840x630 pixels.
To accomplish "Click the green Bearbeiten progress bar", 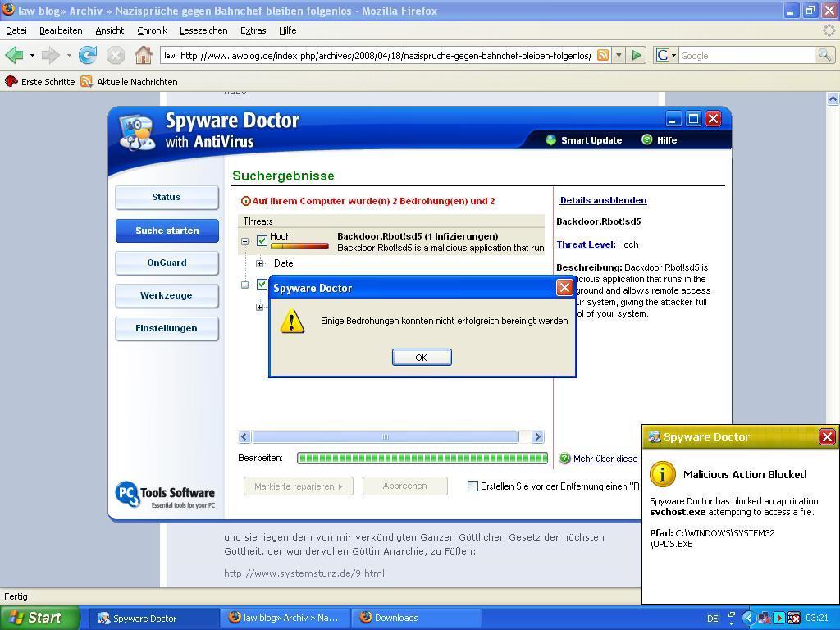I will point(422,458).
